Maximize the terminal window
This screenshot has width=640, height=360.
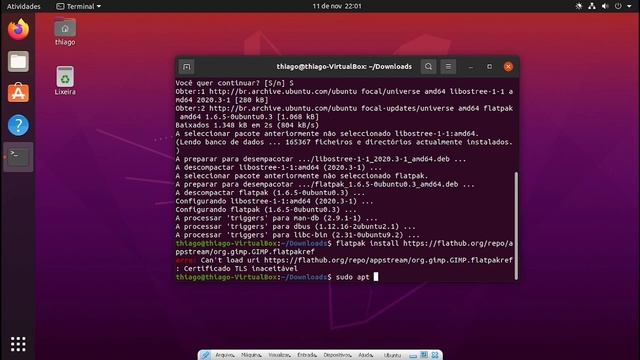(489, 67)
